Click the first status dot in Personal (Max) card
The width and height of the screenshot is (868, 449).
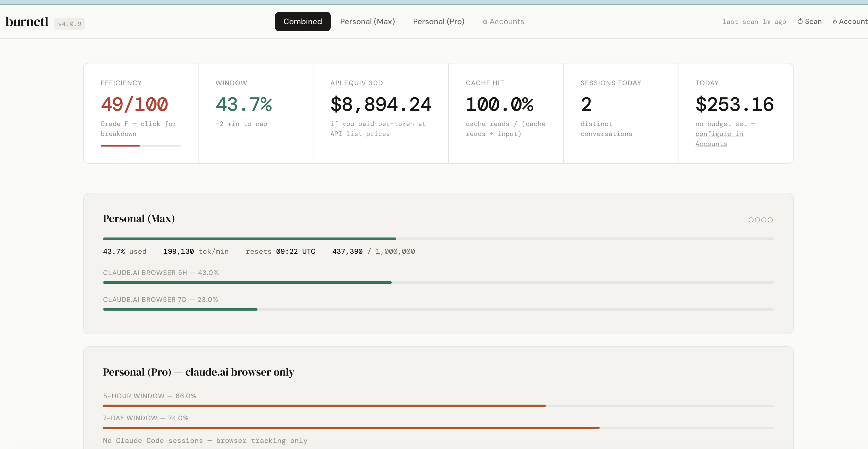[751, 220]
